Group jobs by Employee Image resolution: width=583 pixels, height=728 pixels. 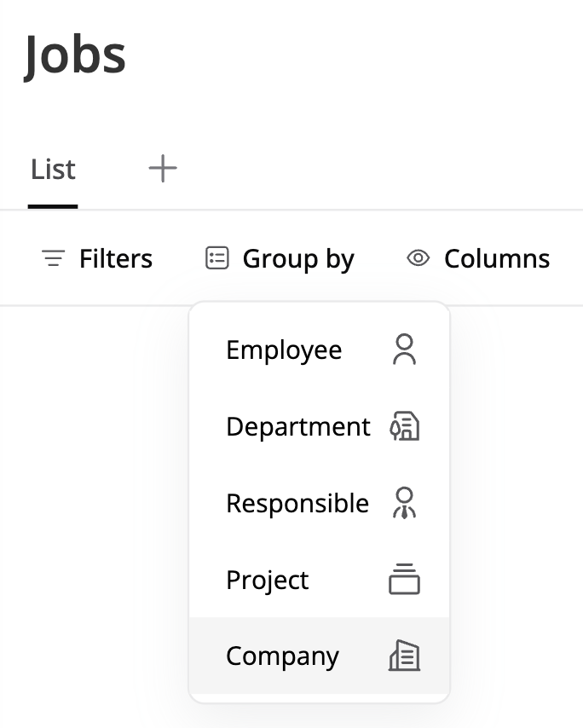[x=284, y=350]
